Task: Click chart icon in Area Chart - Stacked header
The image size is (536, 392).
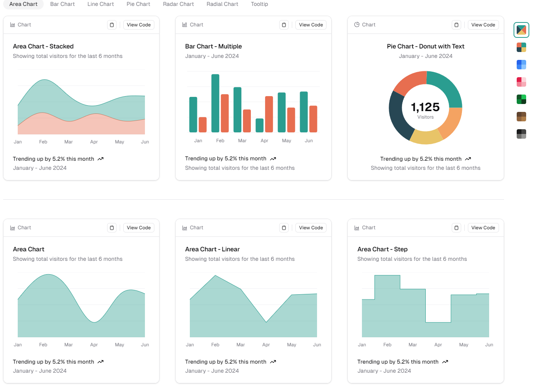Action: click(13, 25)
